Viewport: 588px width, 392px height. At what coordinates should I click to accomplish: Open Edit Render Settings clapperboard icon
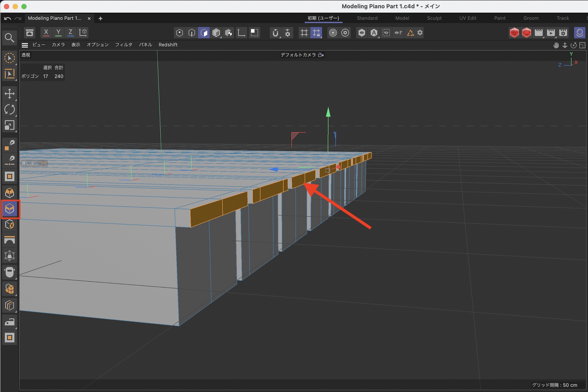click(x=563, y=33)
